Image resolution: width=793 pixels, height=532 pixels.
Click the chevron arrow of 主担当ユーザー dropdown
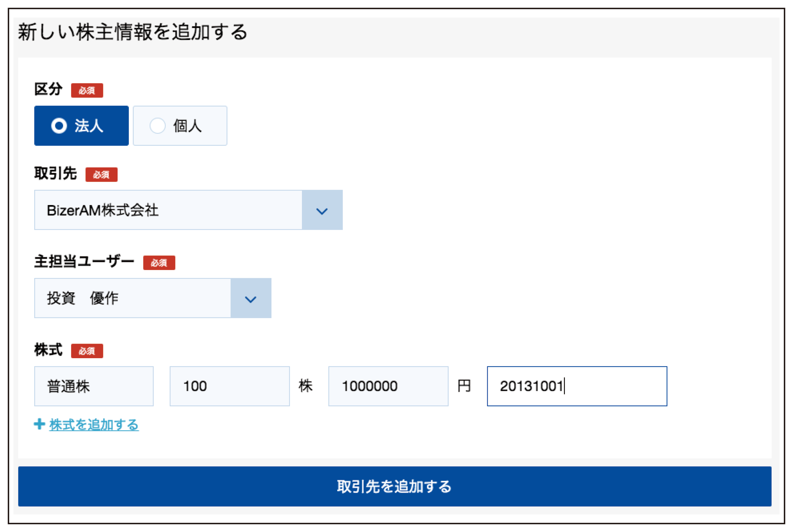251,299
